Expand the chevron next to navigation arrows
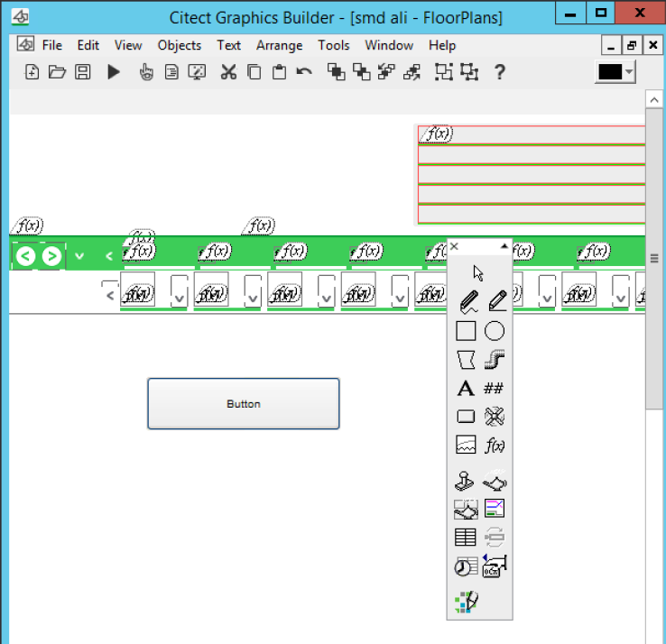 79,256
